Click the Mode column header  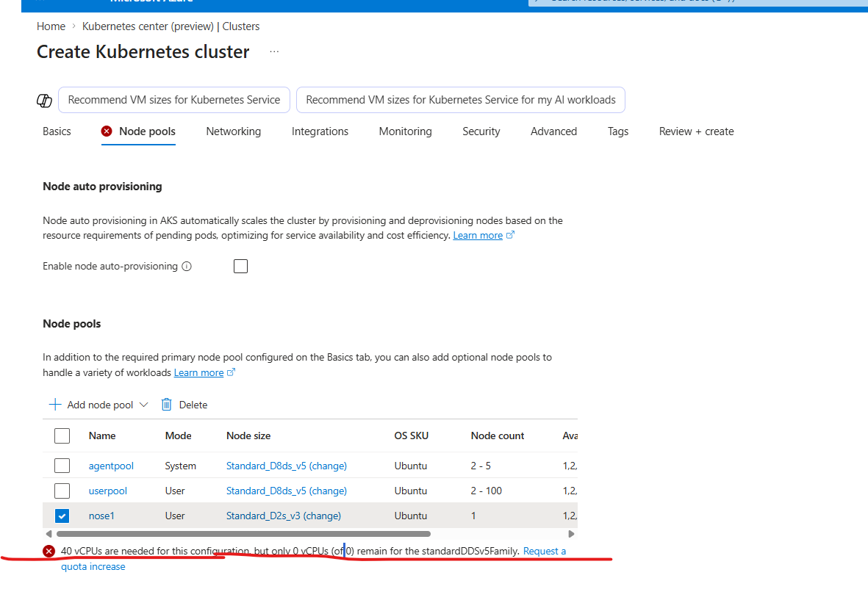point(179,436)
